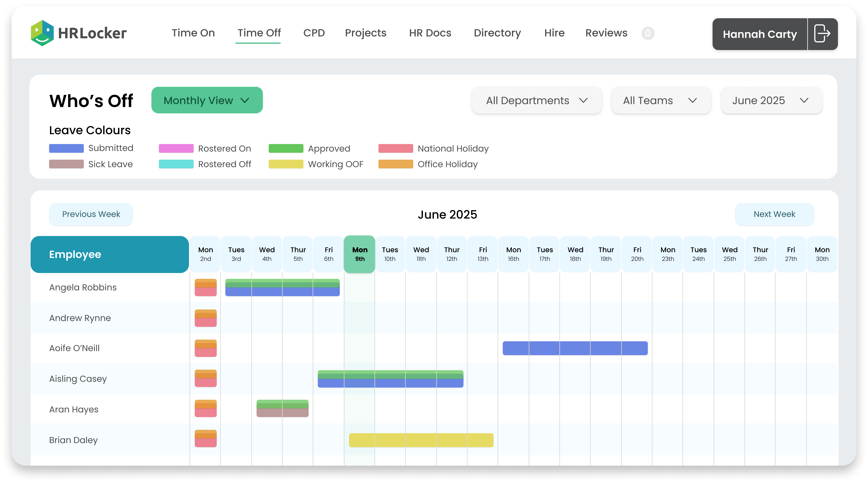Click the Previous Week button
The image size is (868, 483).
coord(91,214)
